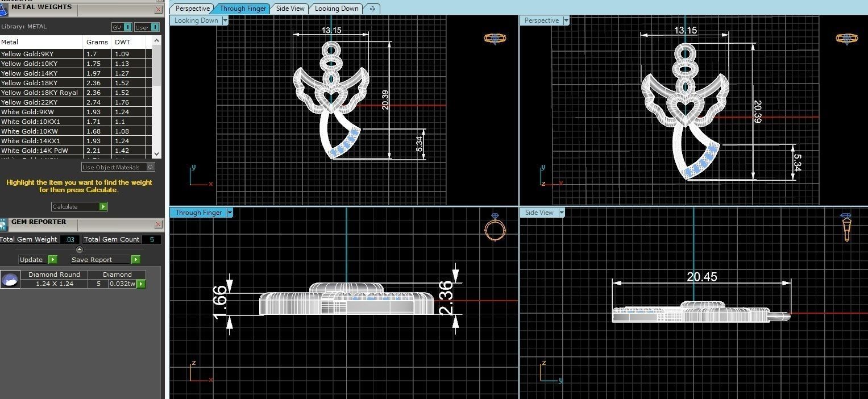Click the XY axis indicator in Looking Down view

201,176
